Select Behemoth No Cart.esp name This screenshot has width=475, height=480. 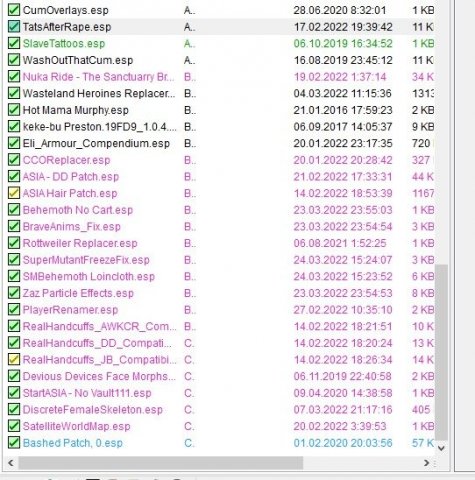pyautogui.click(x=78, y=210)
